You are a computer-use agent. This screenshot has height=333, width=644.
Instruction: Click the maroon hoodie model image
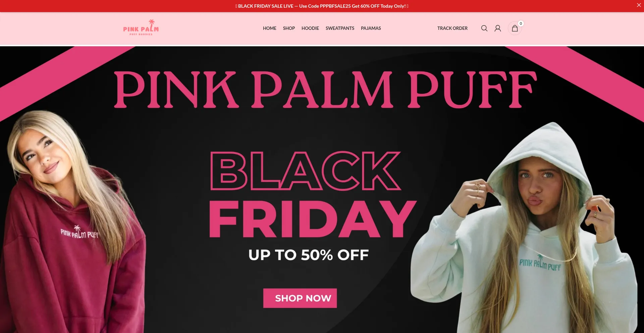pyautogui.click(x=72, y=221)
